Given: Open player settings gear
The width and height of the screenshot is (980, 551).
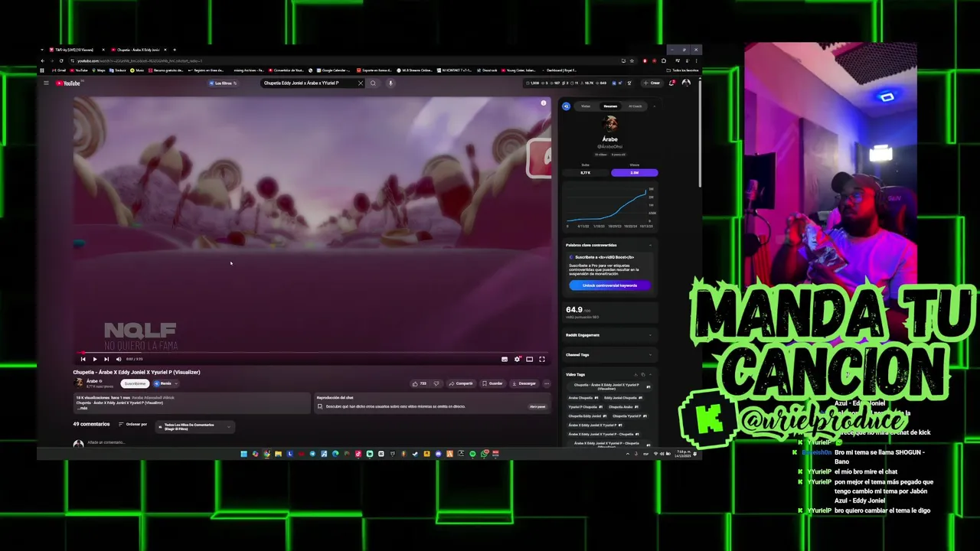Looking at the screenshot, I should [517, 359].
